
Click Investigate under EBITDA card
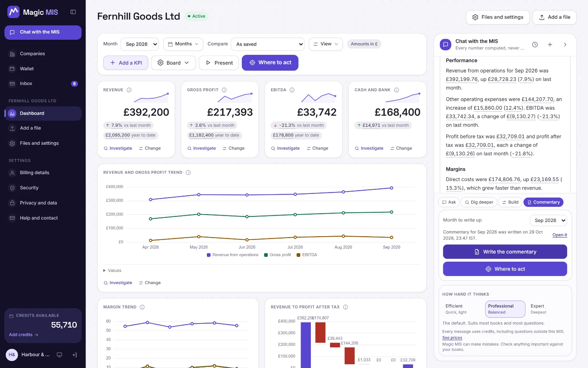286,148
